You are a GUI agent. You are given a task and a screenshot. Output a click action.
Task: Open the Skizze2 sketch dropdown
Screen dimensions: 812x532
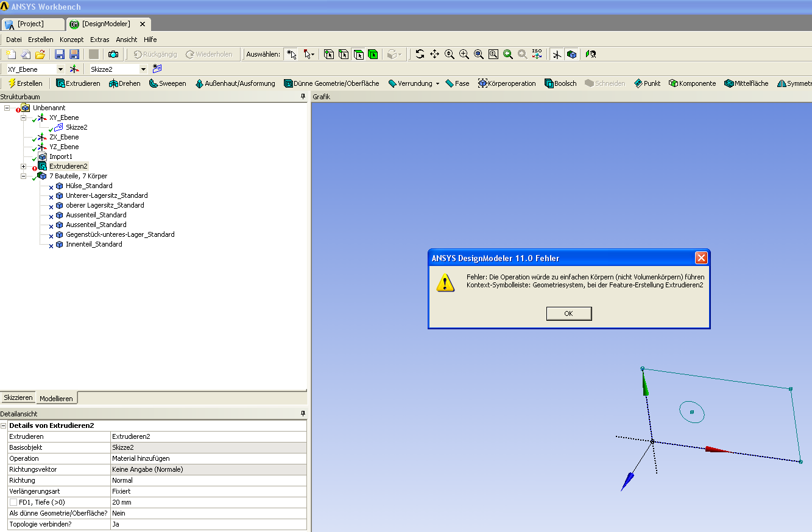pyautogui.click(x=143, y=69)
